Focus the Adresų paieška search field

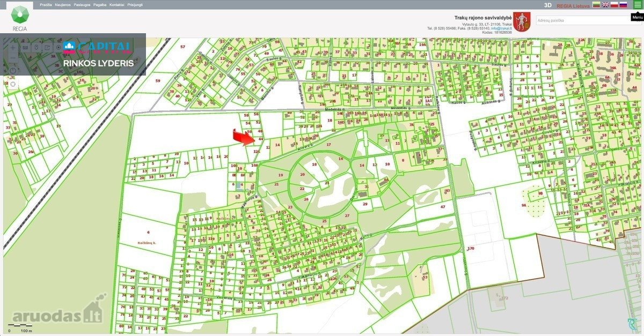[589, 20]
